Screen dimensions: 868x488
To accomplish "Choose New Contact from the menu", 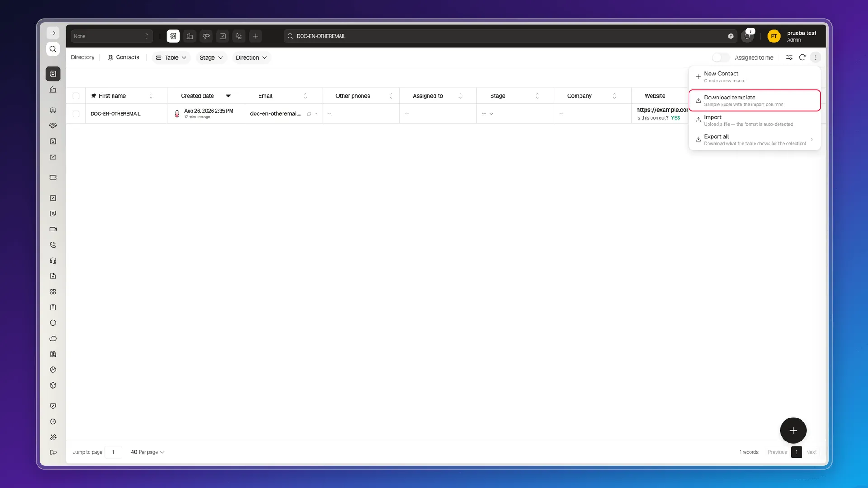I will click(x=755, y=77).
